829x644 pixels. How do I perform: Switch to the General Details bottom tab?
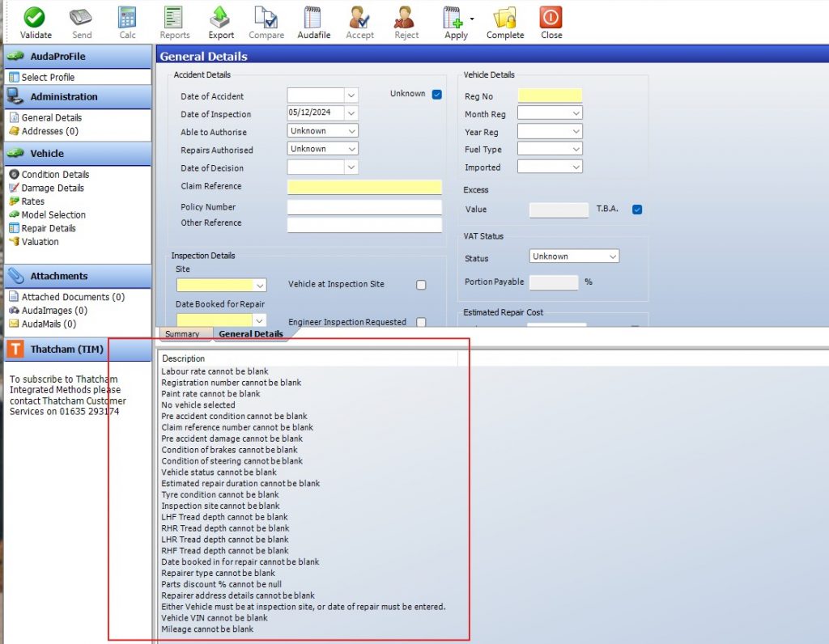pyautogui.click(x=251, y=334)
